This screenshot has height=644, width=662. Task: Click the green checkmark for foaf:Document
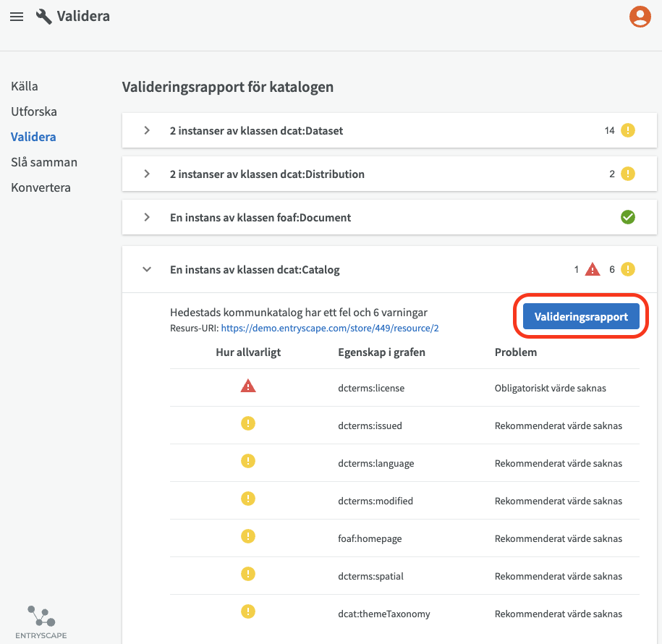pos(628,217)
